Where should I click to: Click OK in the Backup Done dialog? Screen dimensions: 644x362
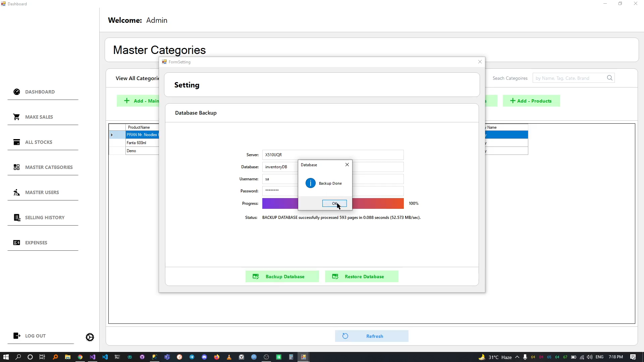click(x=334, y=203)
